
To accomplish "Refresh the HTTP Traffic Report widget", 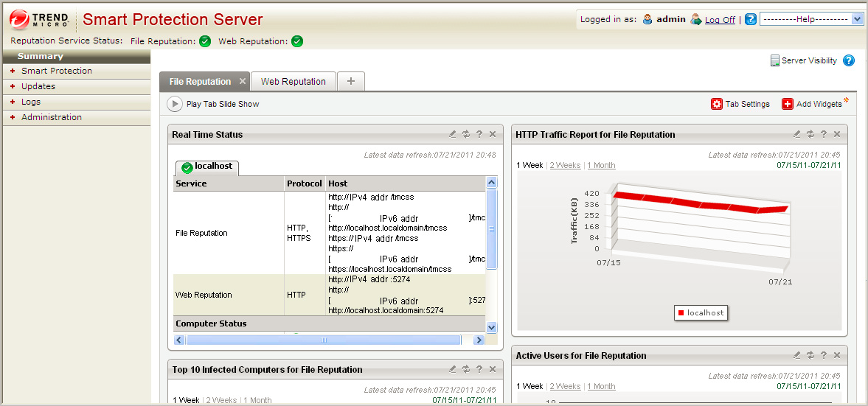I will pyautogui.click(x=810, y=134).
